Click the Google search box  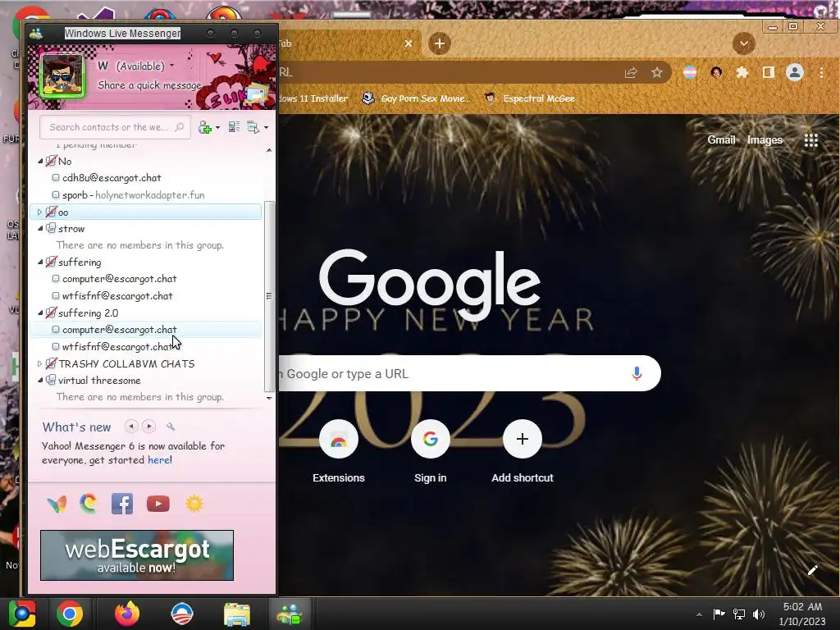[x=470, y=373]
